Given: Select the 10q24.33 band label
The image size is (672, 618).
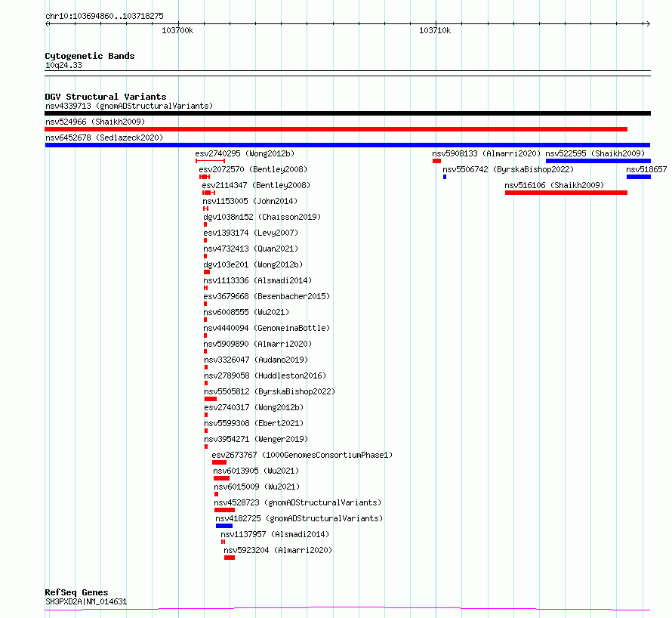Looking at the screenshot, I should pos(63,66).
